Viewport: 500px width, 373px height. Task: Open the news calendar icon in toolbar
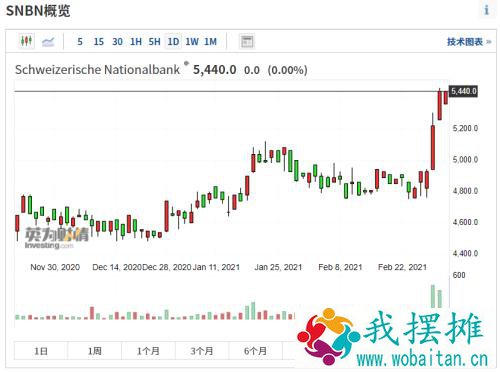(247, 42)
